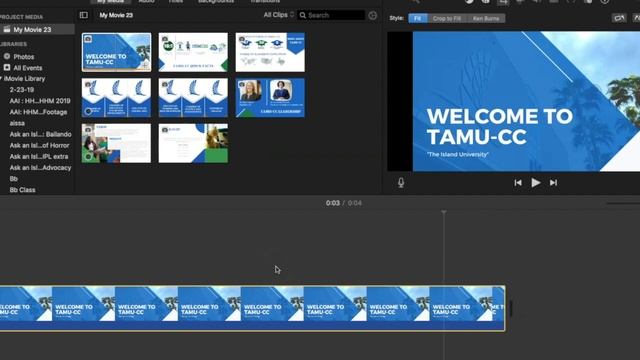Select the TAMU-CC Quick Facts slide thumbnail
The height and width of the screenshot is (360, 640).
(x=193, y=52)
